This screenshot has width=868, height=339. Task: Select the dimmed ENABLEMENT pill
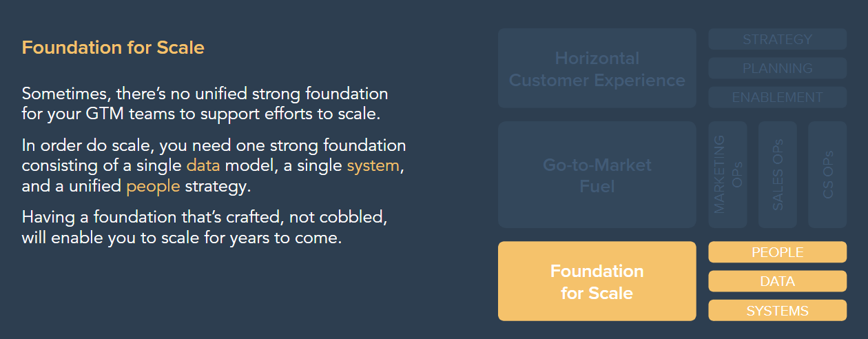(777, 97)
